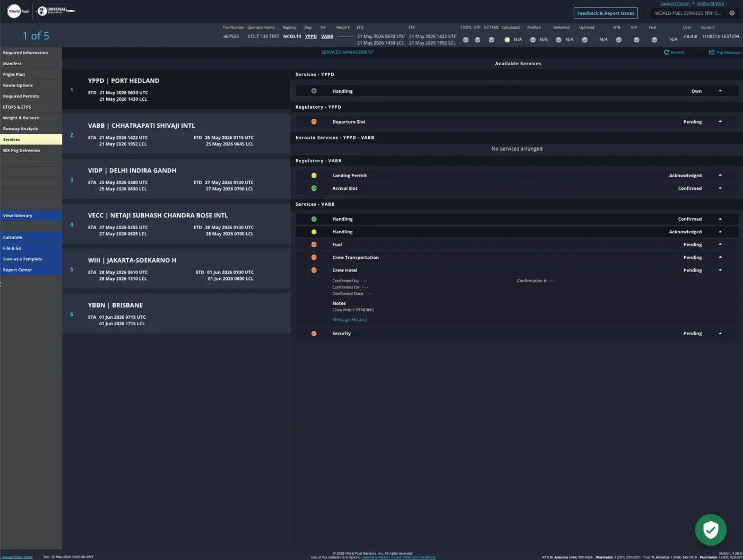Expand the YPPD Handling Own row
Screen dimensions: 743x560
(720, 91)
